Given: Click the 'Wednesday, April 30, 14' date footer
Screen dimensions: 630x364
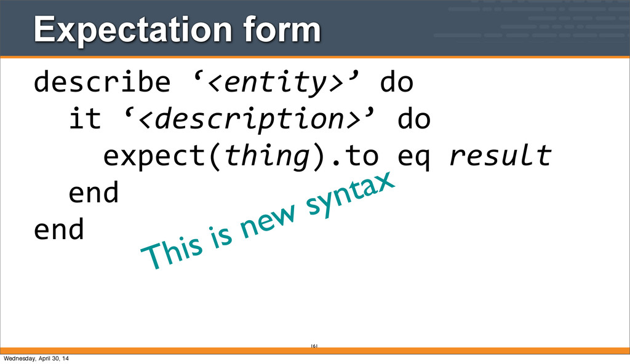Looking at the screenshot, I should click(x=36, y=358).
